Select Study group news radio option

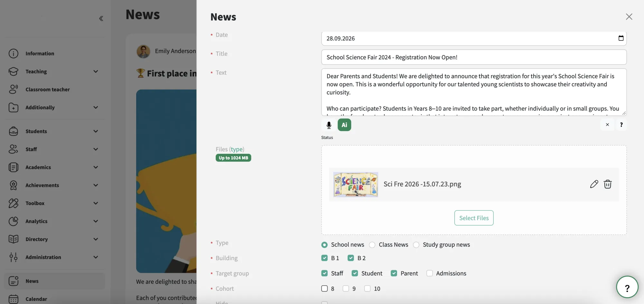point(416,245)
